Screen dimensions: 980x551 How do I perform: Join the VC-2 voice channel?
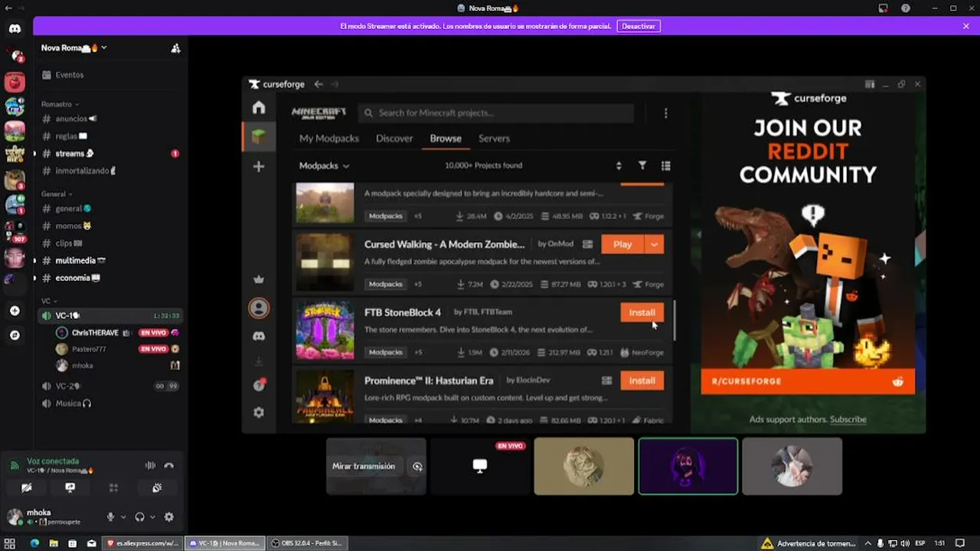click(111, 386)
